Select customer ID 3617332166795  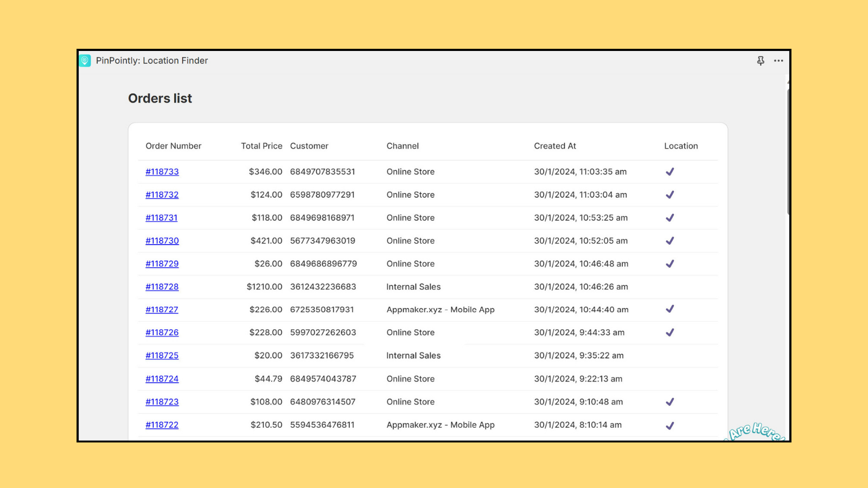coord(322,356)
